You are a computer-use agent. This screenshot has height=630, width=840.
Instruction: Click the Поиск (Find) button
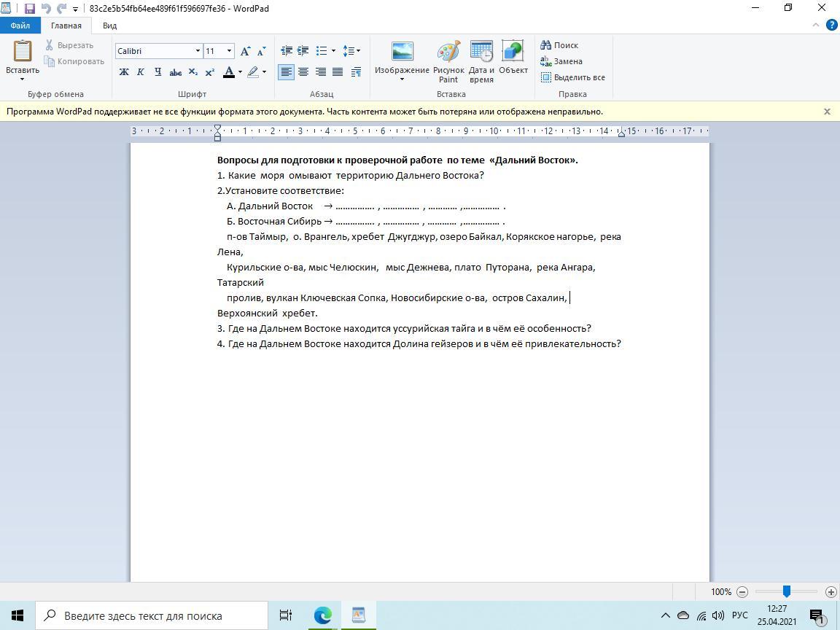tap(559, 45)
